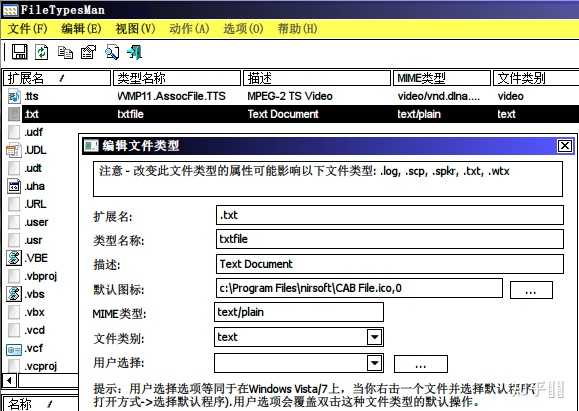Open the 帮助(H) menu
The width and height of the screenshot is (579, 411).
tap(297, 29)
